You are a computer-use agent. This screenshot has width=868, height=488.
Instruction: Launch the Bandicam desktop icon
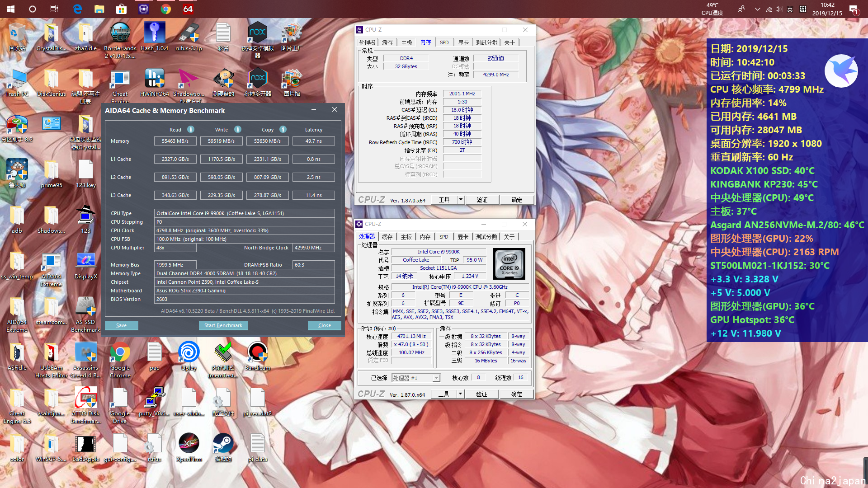tap(257, 357)
